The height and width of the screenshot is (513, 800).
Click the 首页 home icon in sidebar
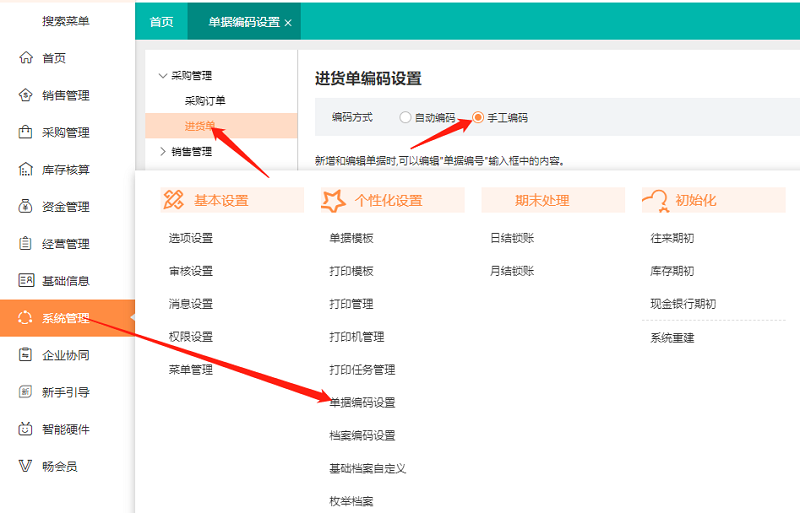pyautogui.click(x=26, y=58)
